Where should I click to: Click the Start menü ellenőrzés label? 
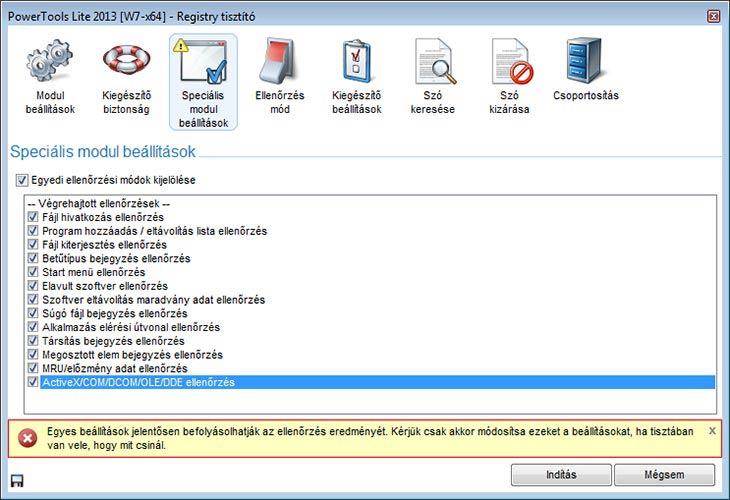[x=94, y=272]
